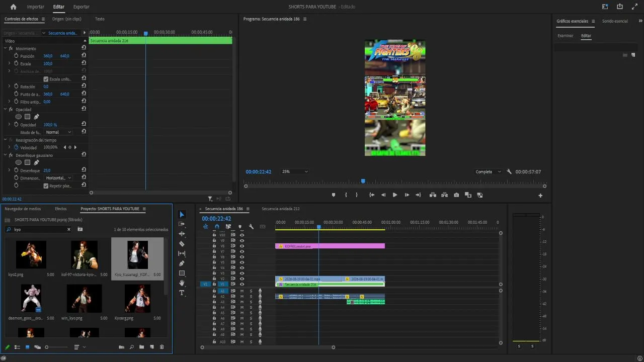Select the Pen tool in timeline tools
Viewport: 644px width, 362px height.
coord(182,263)
